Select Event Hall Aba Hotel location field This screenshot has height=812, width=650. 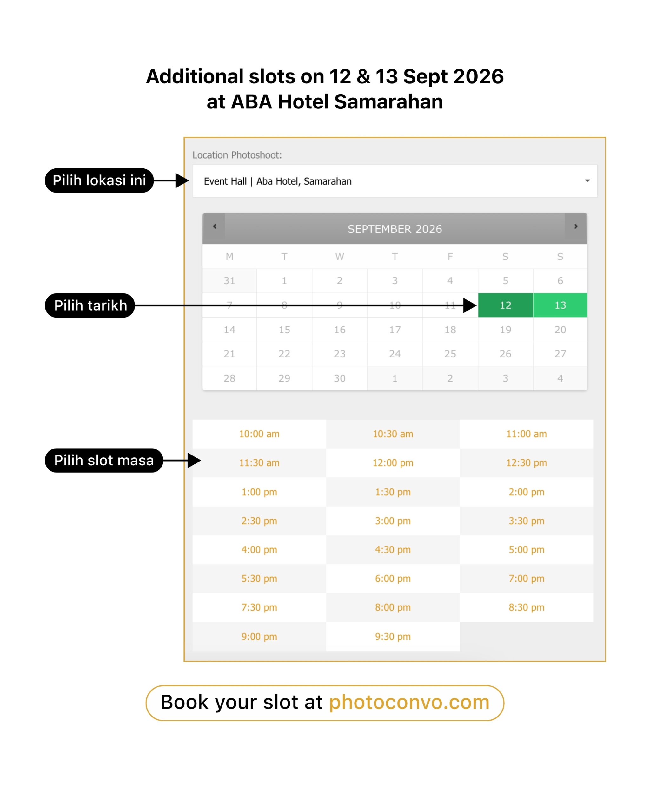coord(395,181)
